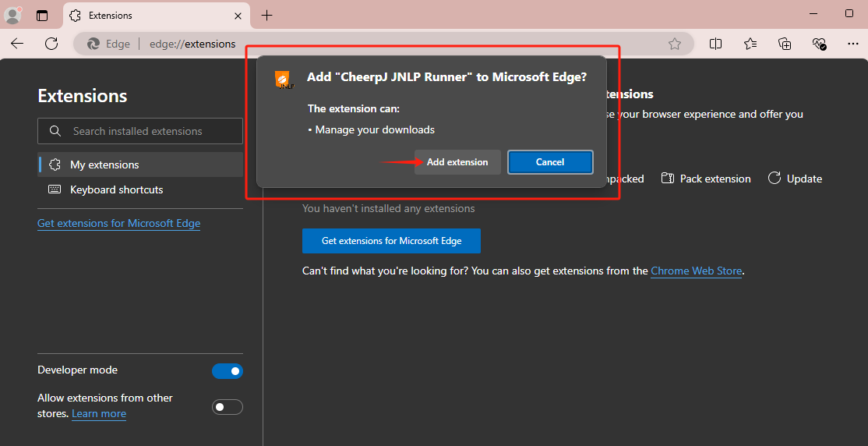Select My extensions in sidebar
Viewport: 868px width, 446px height.
point(104,165)
